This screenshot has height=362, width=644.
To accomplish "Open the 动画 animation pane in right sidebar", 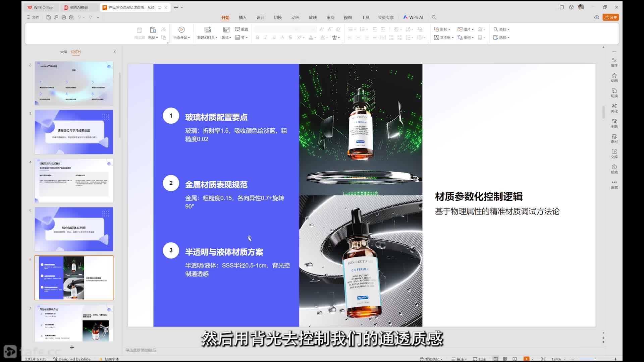I will tap(614, 78).
